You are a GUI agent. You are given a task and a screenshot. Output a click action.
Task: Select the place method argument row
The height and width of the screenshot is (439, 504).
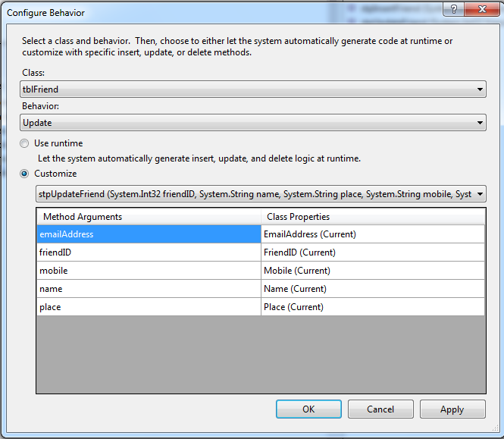click(149, 307)
